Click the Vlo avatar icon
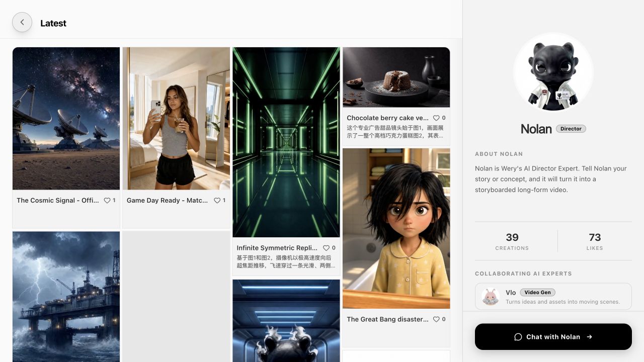 (490, 297)
